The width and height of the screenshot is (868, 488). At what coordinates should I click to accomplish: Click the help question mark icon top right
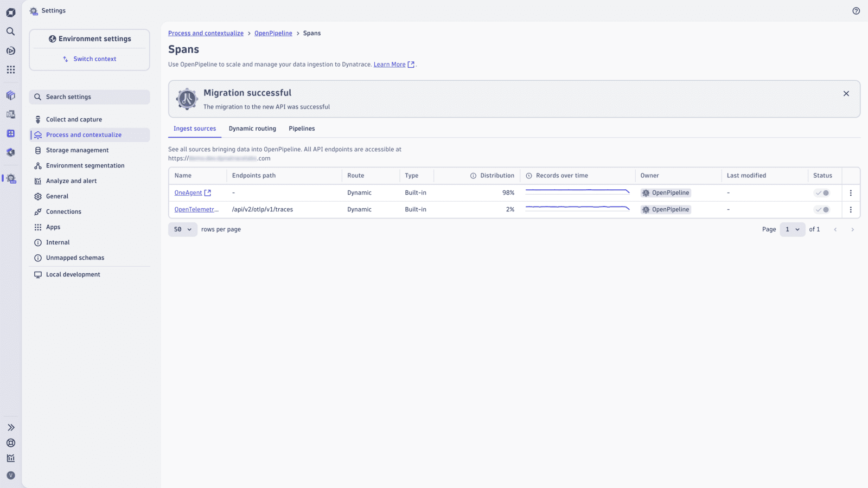[856, 11]
